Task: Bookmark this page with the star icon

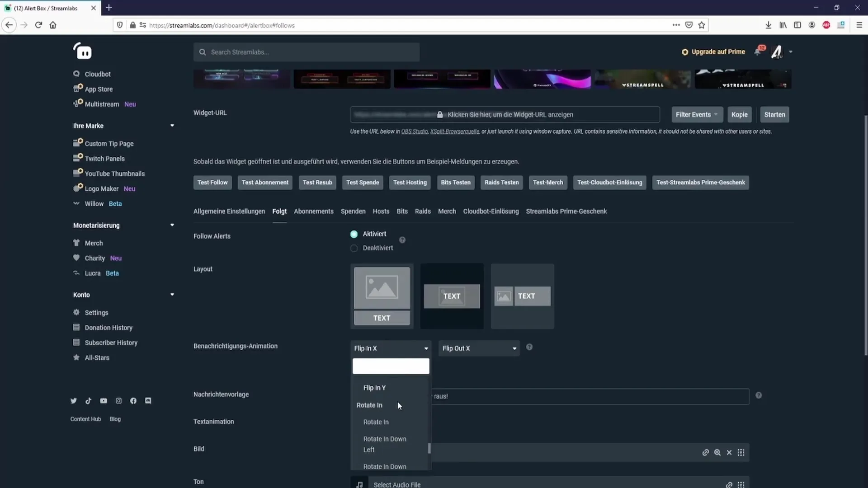Action: click(x=702, y=25)
